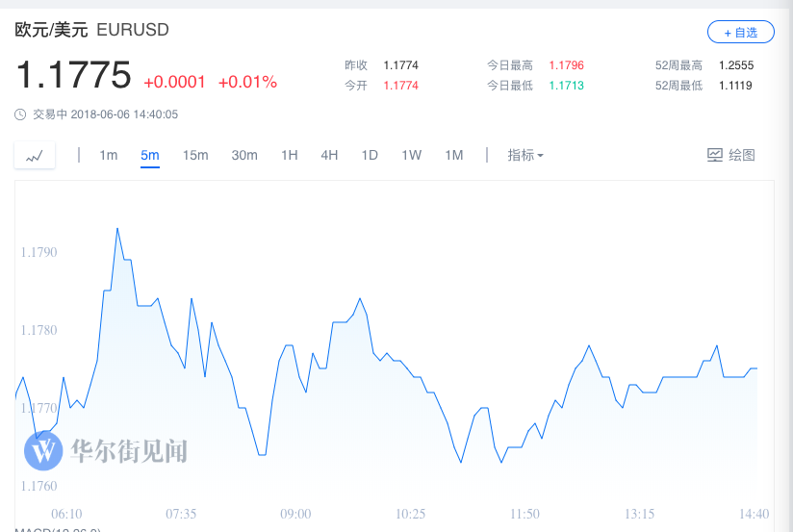
Task: Choose the 4H chart interval
Action: [329, 155]
